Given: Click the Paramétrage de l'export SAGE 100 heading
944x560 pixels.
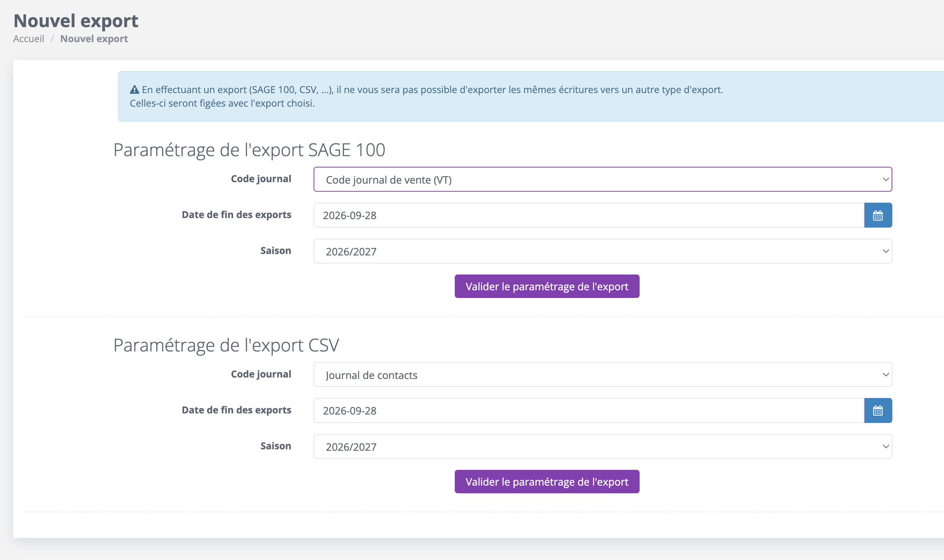Looking at the screenshot, I should pos(249,150).
